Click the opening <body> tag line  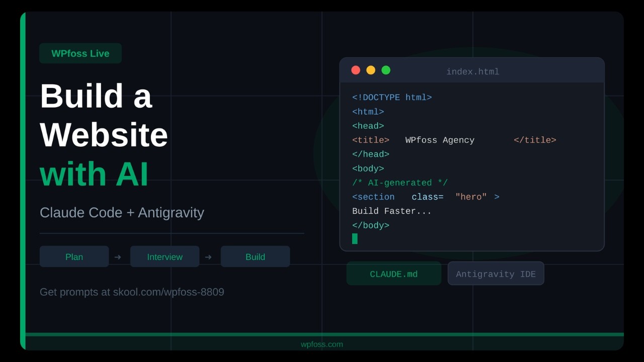click(368, 168)
